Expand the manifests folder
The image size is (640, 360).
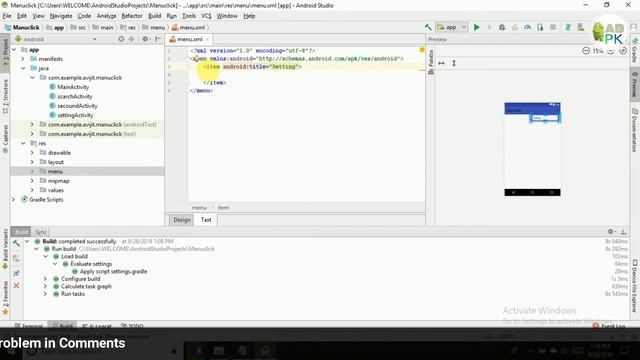[x=23, y=59]
